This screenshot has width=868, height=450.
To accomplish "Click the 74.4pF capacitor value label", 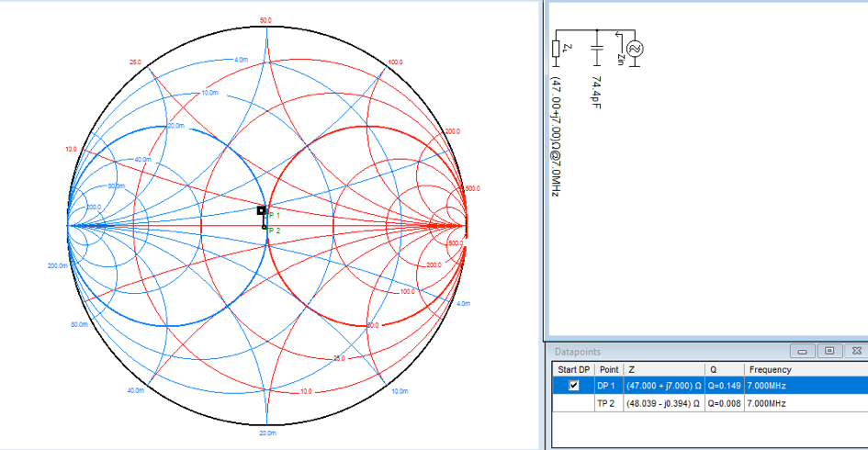I will 596,93.
